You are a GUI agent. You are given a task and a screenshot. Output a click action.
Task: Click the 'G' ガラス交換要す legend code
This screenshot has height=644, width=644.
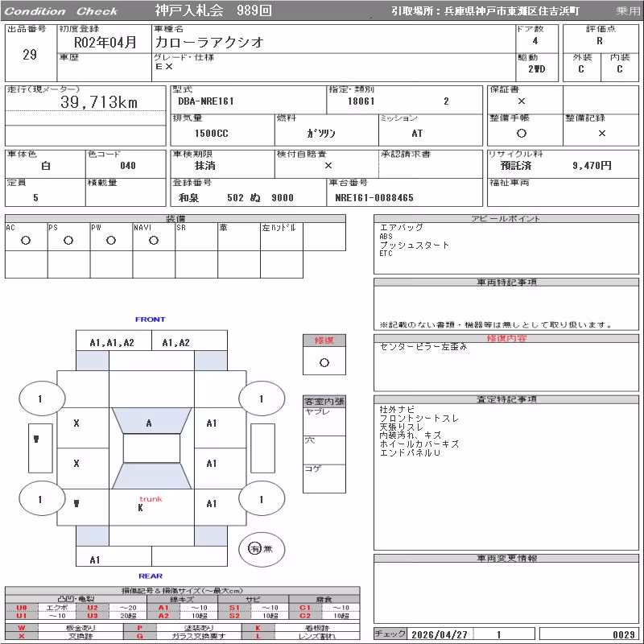[x=140, y=636]
